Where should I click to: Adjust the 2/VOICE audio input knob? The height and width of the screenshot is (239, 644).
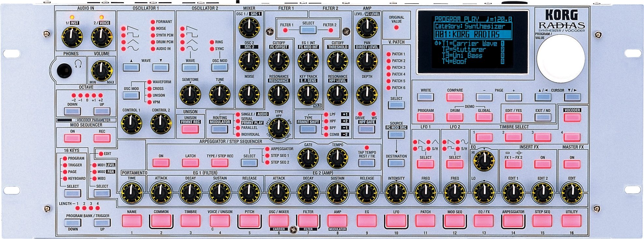click(x=101, y=37)
